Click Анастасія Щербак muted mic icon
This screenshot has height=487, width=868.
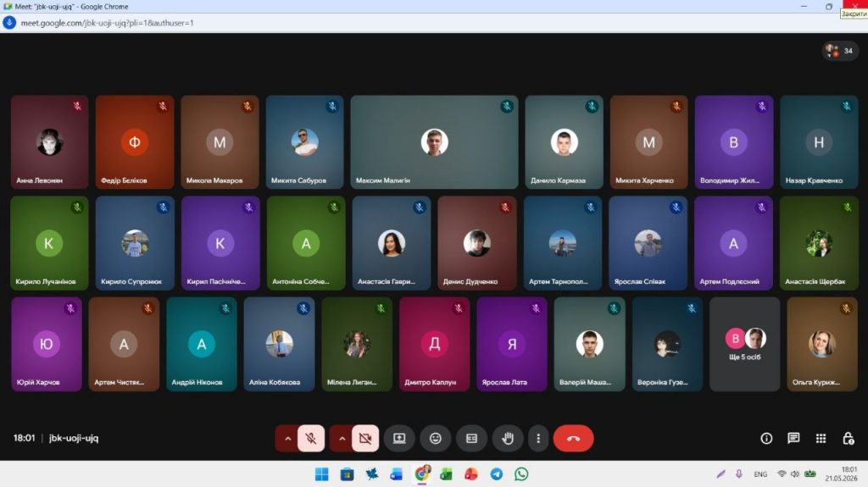point(848,208)
